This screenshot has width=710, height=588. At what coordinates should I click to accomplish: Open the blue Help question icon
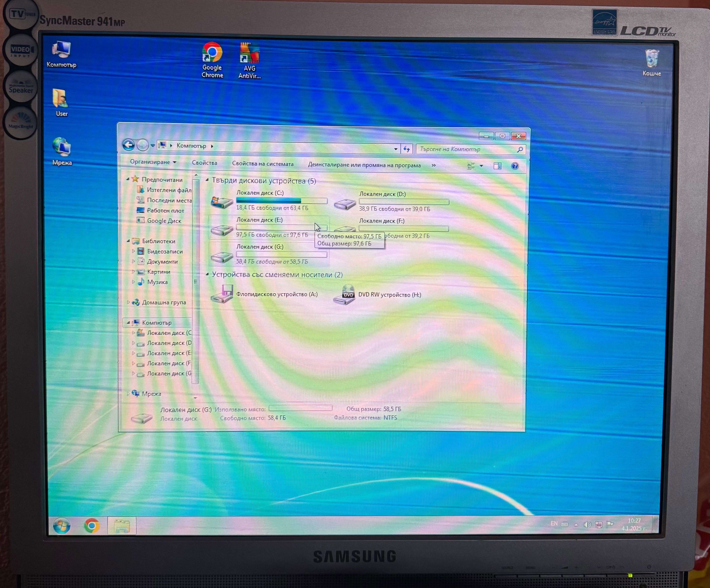515,166
